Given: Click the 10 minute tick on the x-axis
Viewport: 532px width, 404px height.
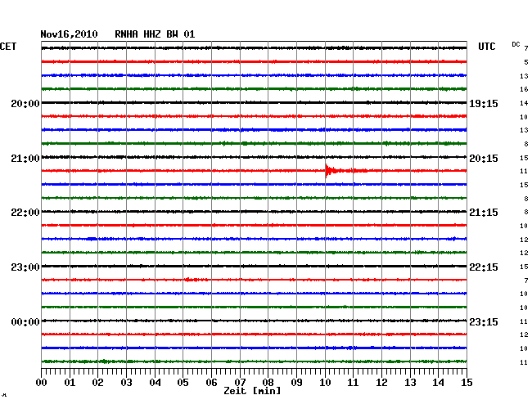Looking at the screenshot, I should 325,383.
